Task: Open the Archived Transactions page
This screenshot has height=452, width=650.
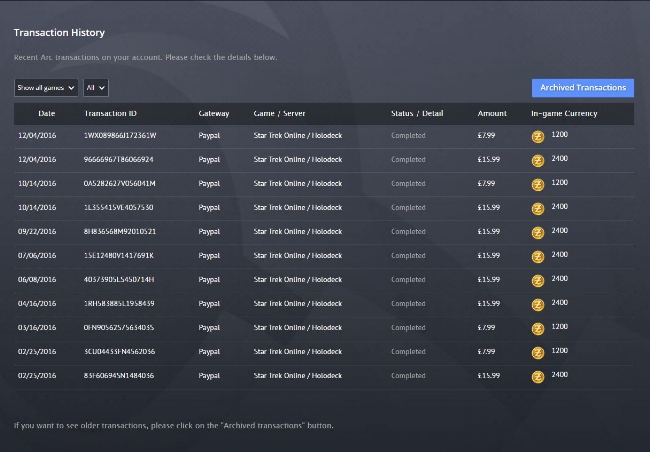Action: (x=582, y=88)
